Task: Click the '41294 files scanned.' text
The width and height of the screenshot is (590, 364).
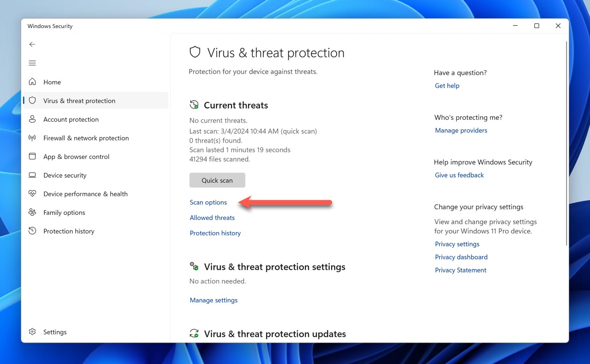Action: click(x=220, y=159)
